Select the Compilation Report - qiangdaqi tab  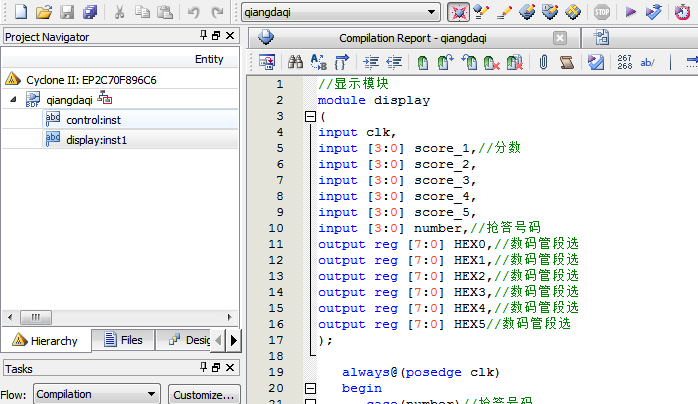[412, 38]
